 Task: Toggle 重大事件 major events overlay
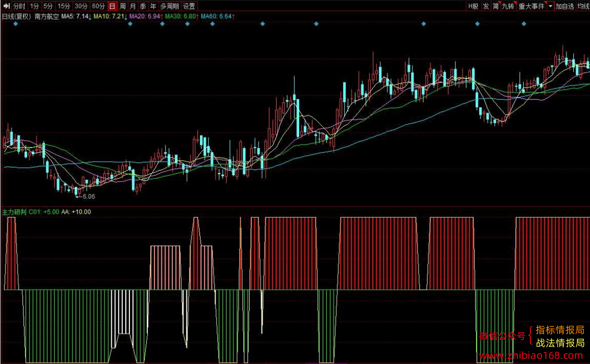click(x=532, y=6)
